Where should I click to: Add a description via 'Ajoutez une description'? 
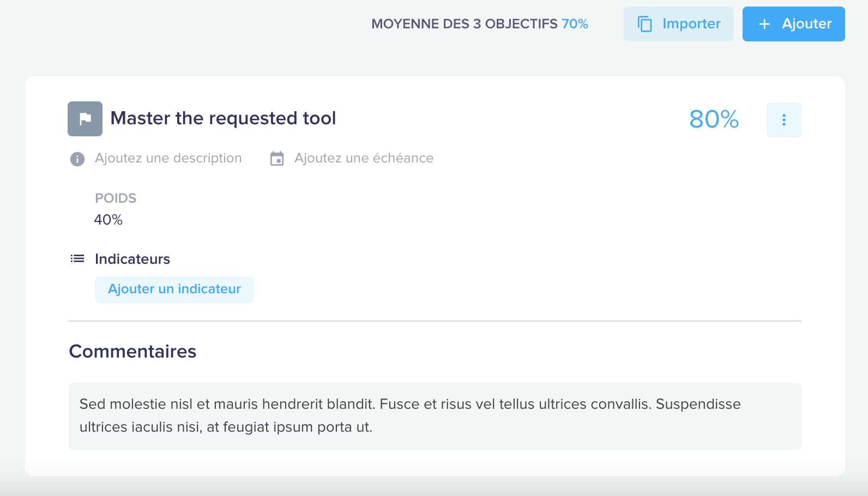click(168, 158)
